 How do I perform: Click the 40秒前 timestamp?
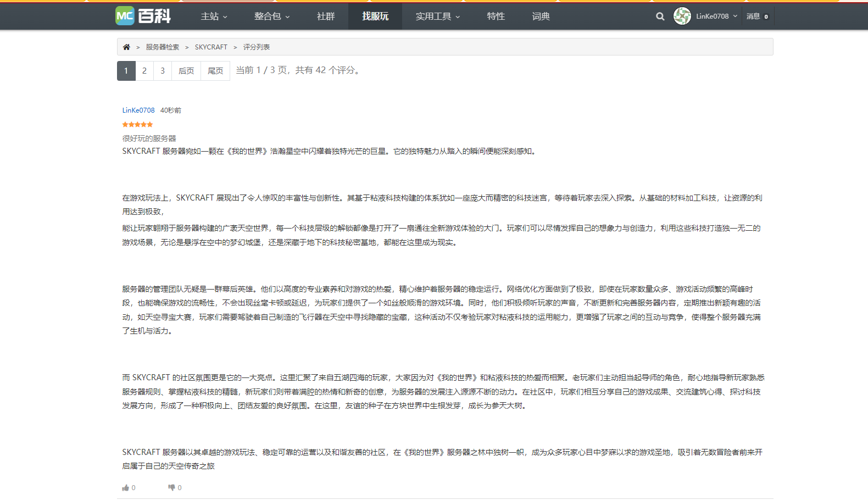[x=171, y=110]
